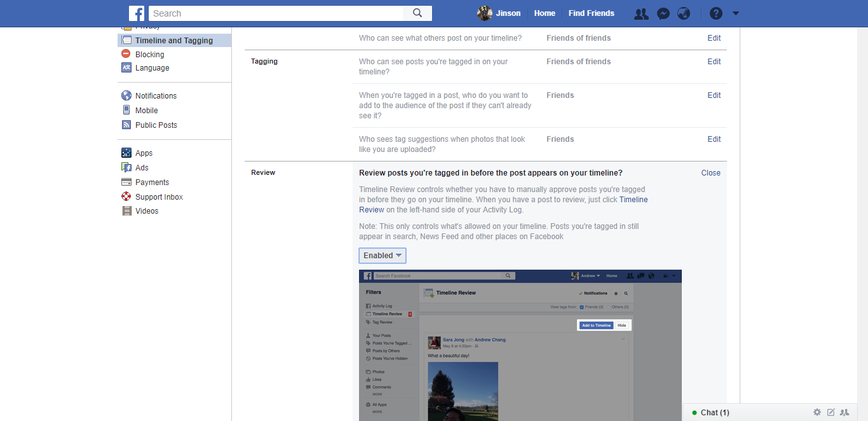The width and height of the screenshot is (868, 421).
Task: Click the Language icon in sidebar
Action: [126, 68]
